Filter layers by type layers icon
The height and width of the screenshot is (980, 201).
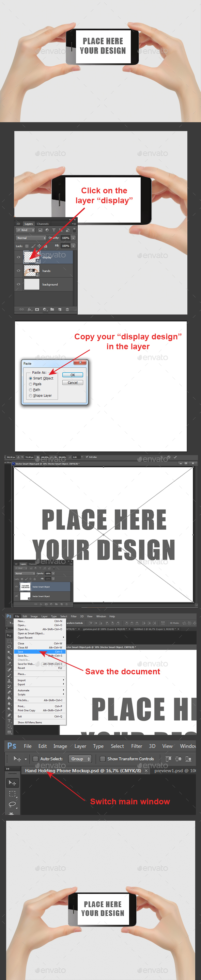54,230
